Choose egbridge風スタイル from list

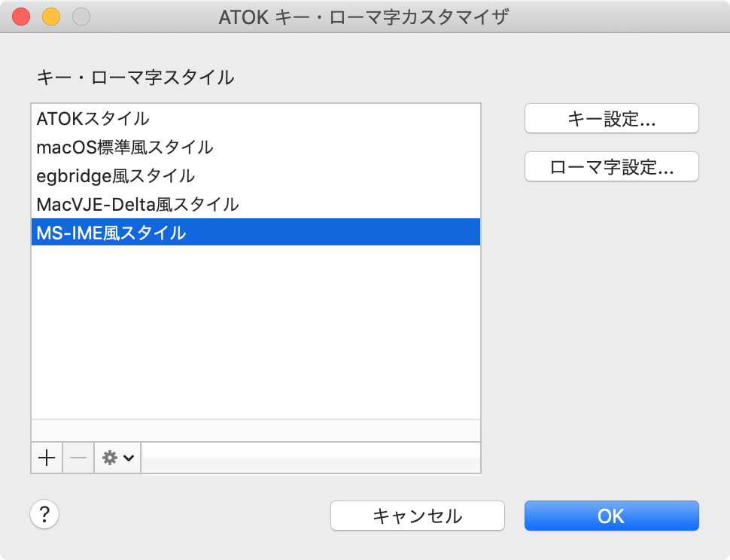point(256,175)
